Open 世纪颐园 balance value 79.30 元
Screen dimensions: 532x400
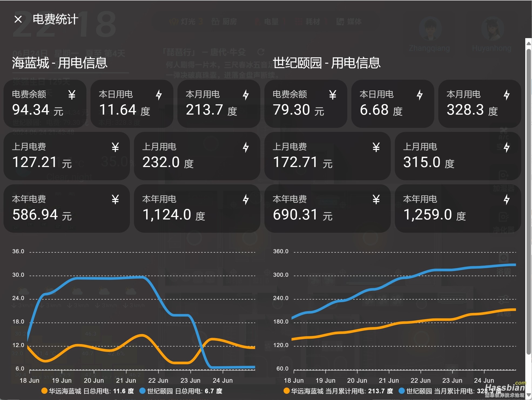pos(299,110)
